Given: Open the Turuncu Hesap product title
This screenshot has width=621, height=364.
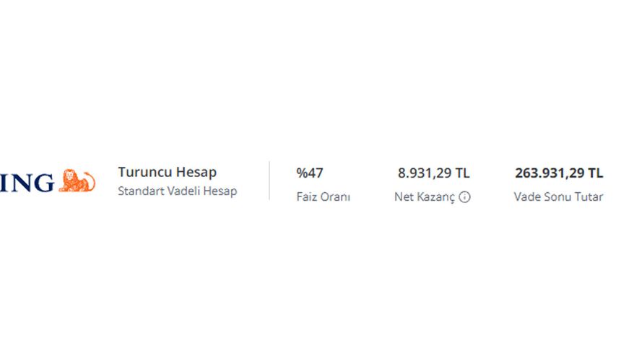Looking at the screenshot, I should coord(167,172).
